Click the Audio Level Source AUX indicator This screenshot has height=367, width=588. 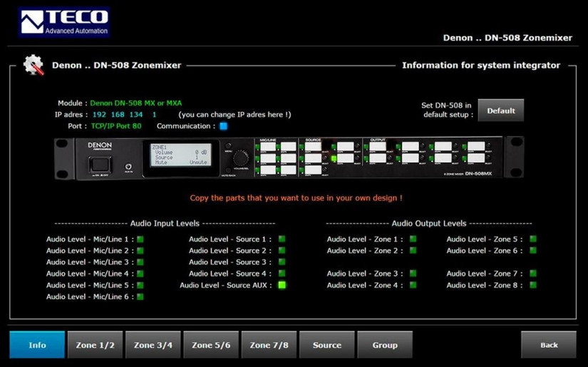[282, 285]
